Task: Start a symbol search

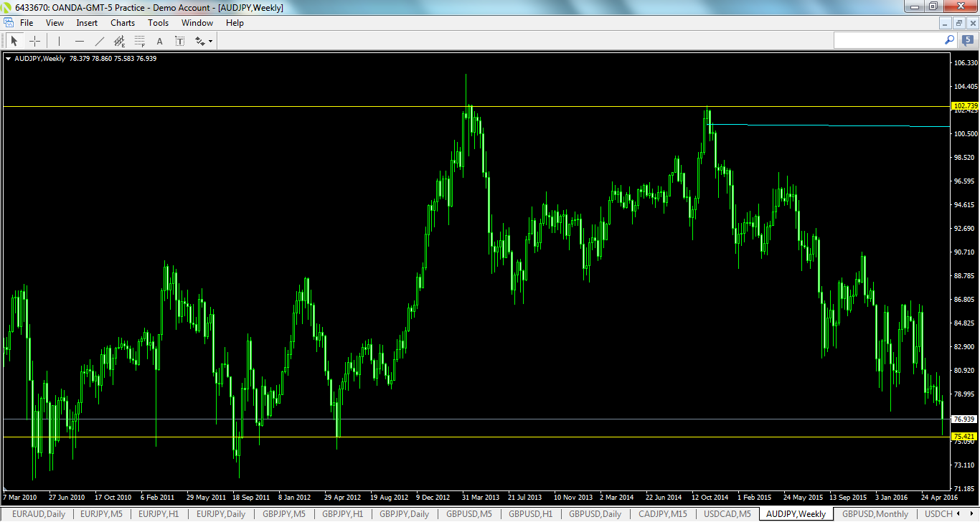Action: 949,40
